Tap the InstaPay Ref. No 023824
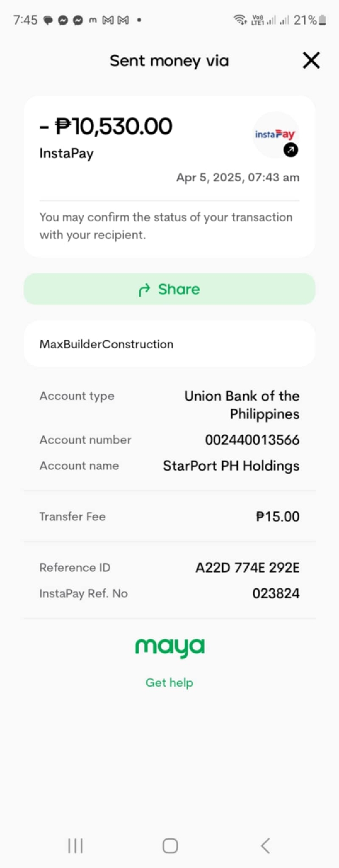The width and height of the screenshot is (339, 868). pos(276,594)
